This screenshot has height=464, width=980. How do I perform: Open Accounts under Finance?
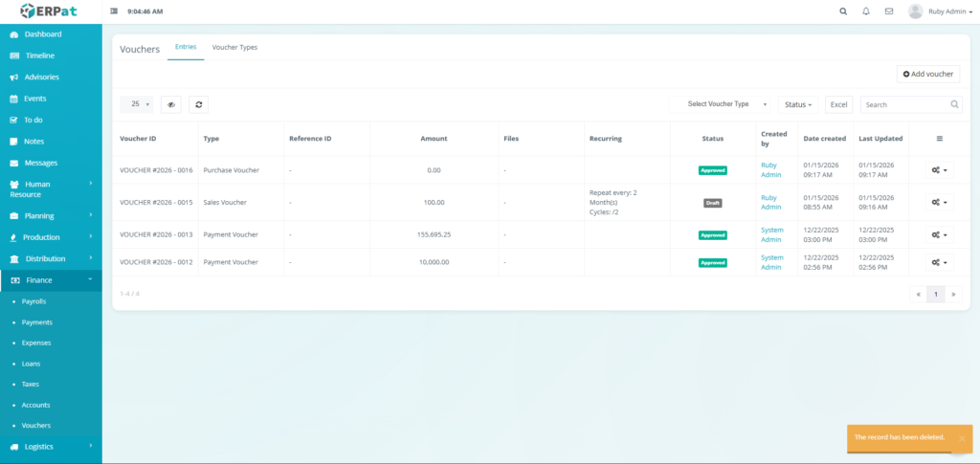pyautogui.click(x=35, y=405)
